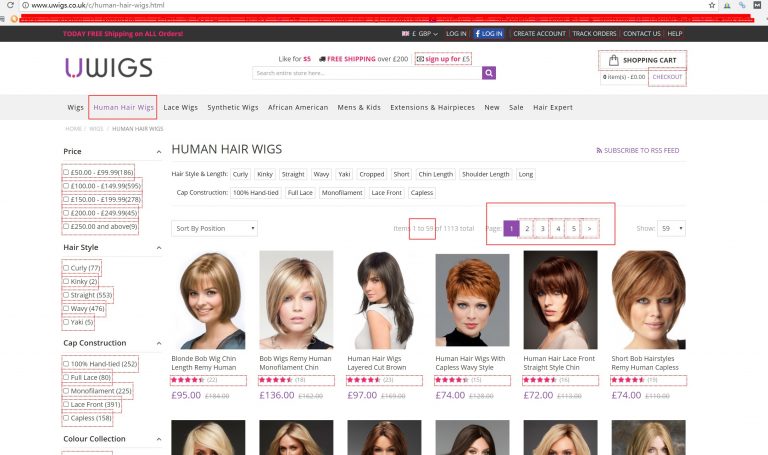Click the CHECKOUT link
The width and height of the screenshot is (768, 455).
coord(667,77)
